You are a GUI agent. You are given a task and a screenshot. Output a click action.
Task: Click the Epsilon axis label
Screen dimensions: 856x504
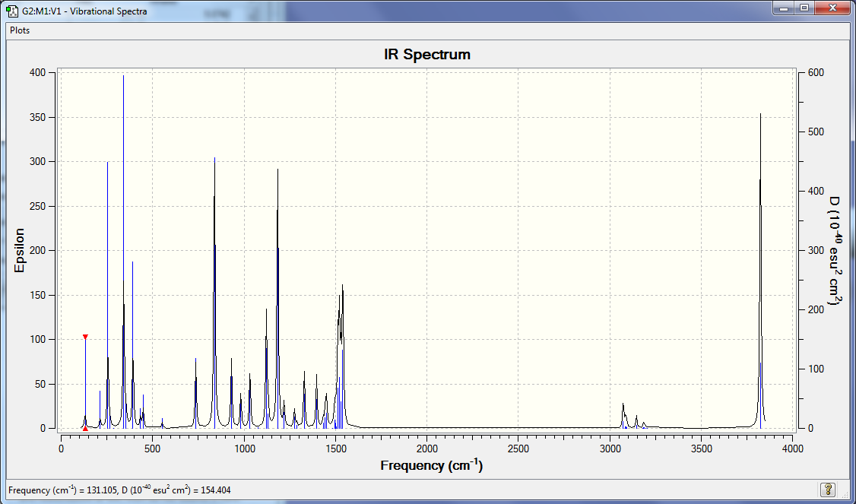[x=20, y=251]
